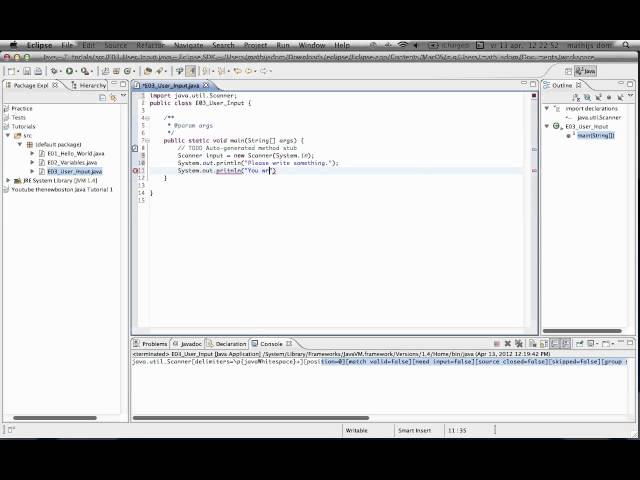Image resolution: width=640 pixels, height=480 pixels.
Task: Toggle Hide Fields in the Outline view
Action: tap(587, 97)
